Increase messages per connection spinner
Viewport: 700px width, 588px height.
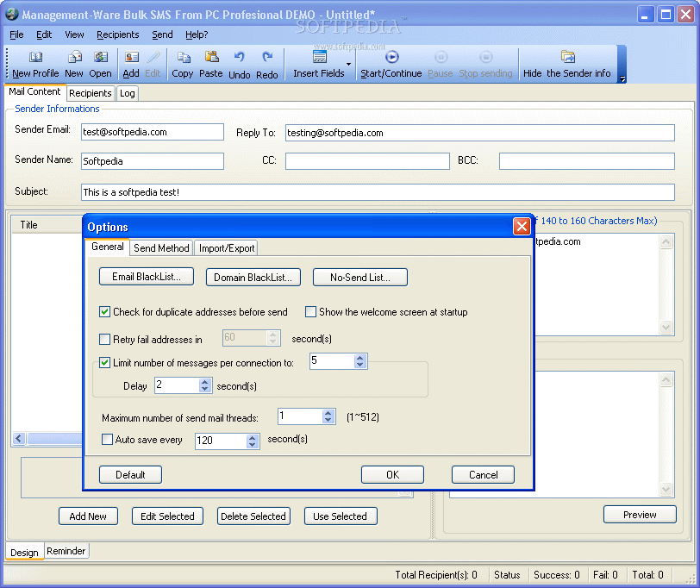(x=359, y=358)
